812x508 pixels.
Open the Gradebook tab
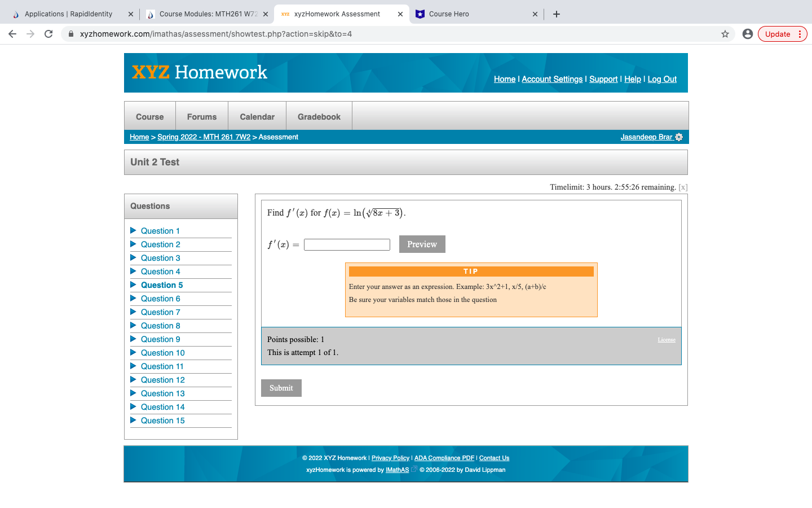(319, 116)
